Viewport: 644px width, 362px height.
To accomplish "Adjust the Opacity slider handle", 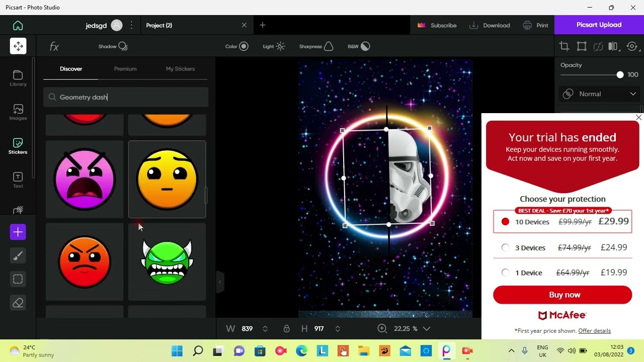I will tap(620, 74).
